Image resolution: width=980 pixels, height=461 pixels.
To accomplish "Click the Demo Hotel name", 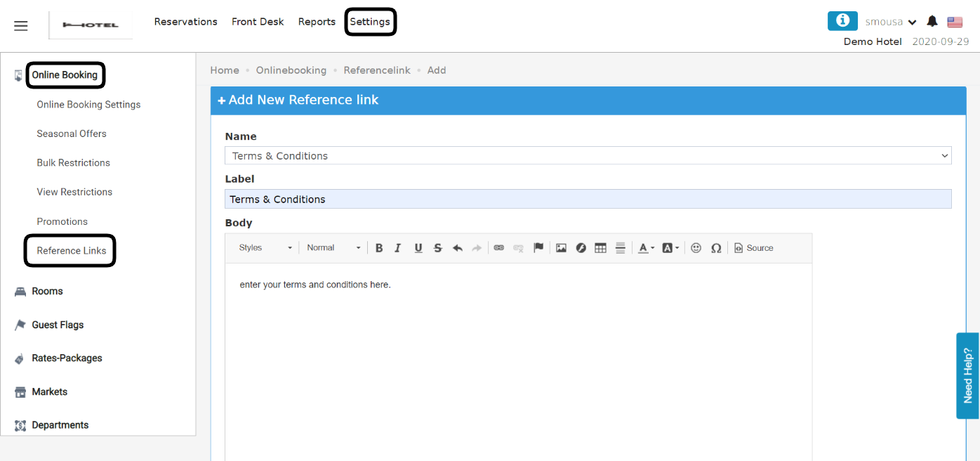I will click(873, 41).
